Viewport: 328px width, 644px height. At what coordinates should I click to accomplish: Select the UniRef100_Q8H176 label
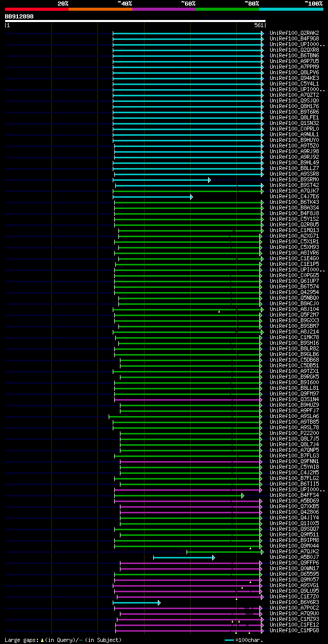(x=294, y=106)
